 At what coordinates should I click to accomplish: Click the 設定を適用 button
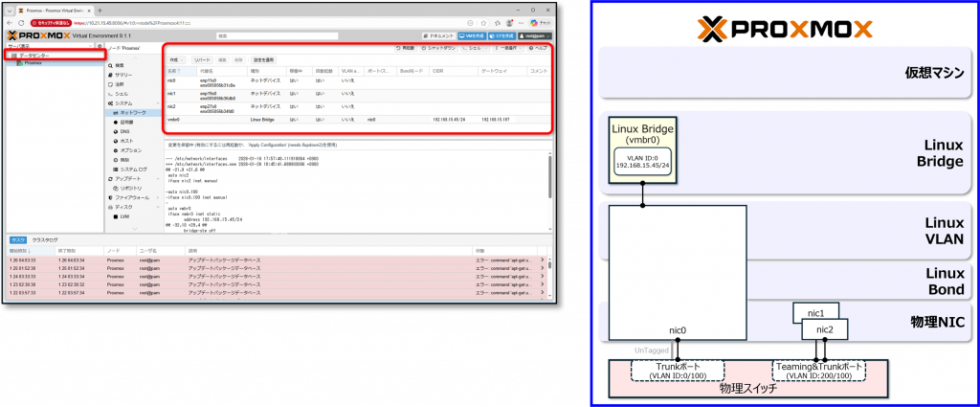[264, 60]
